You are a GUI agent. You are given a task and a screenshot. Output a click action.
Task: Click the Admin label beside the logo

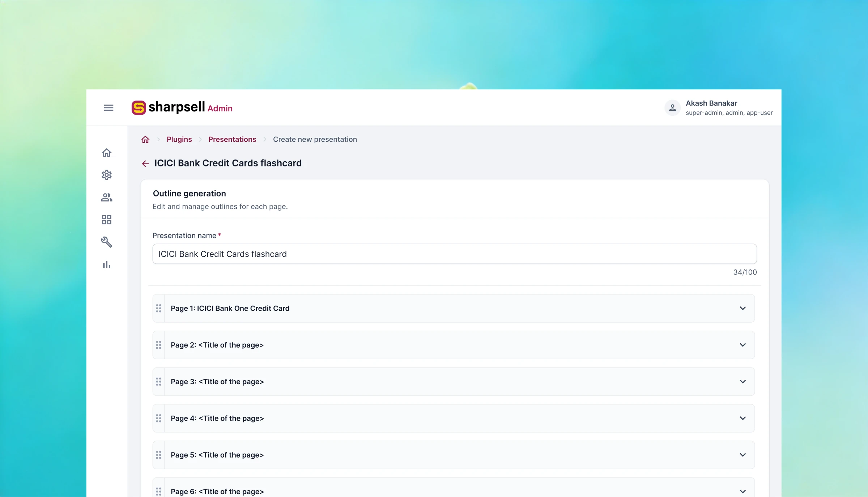click(x=220, y=109)
